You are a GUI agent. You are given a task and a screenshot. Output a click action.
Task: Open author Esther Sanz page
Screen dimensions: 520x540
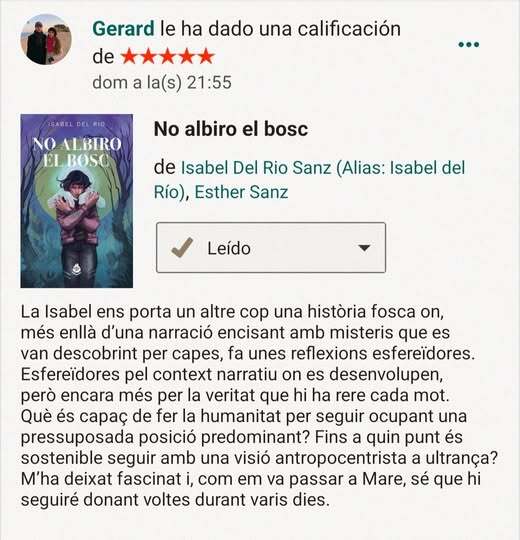click(241, 192)
